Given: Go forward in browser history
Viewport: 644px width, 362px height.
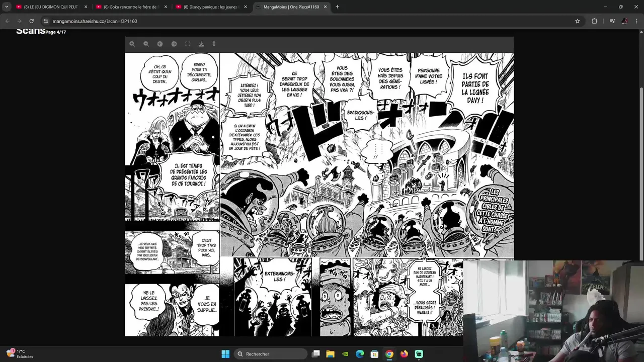Looking at the screenshot, I should tap(19, 21).
